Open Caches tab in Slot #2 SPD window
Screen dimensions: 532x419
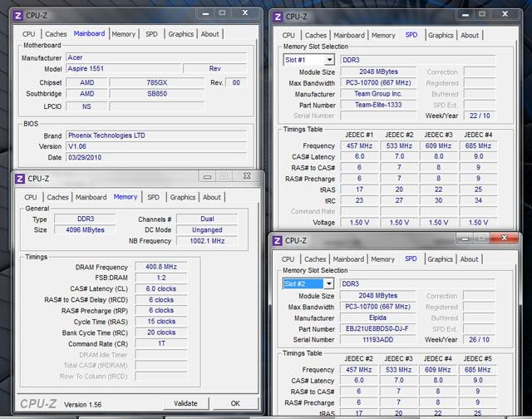tap(315, 259)
